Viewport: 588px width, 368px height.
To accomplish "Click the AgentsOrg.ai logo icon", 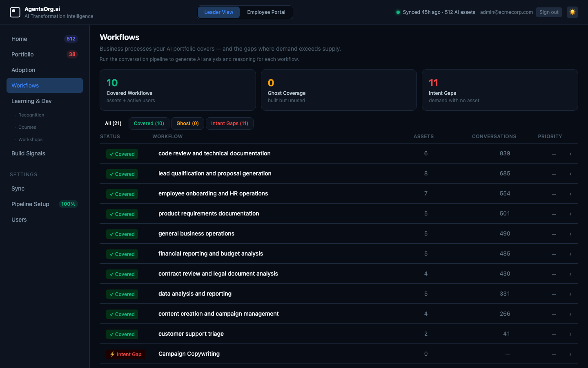I will tap(15, 12).
